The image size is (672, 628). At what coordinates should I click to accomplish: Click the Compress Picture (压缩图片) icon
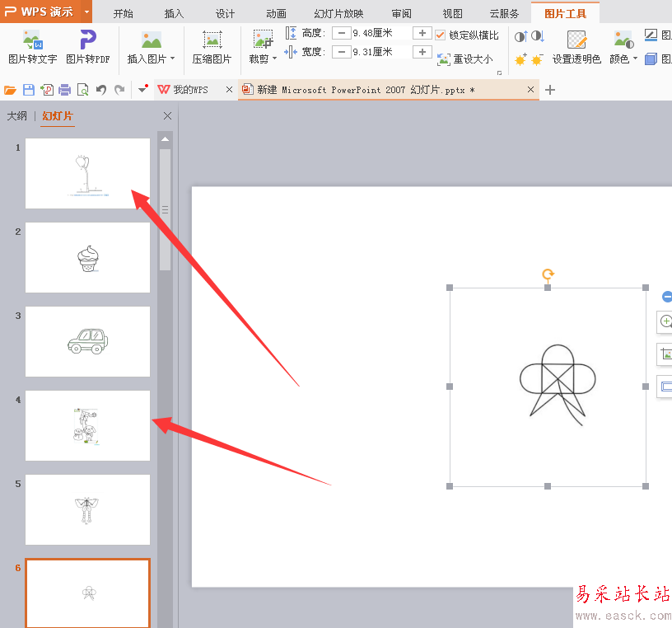click(x=212, y=40)
